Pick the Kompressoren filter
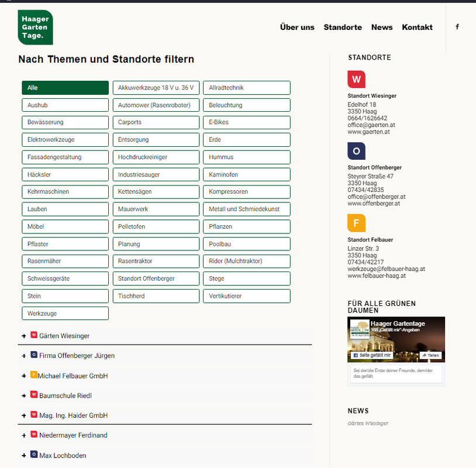 [247, 192]
